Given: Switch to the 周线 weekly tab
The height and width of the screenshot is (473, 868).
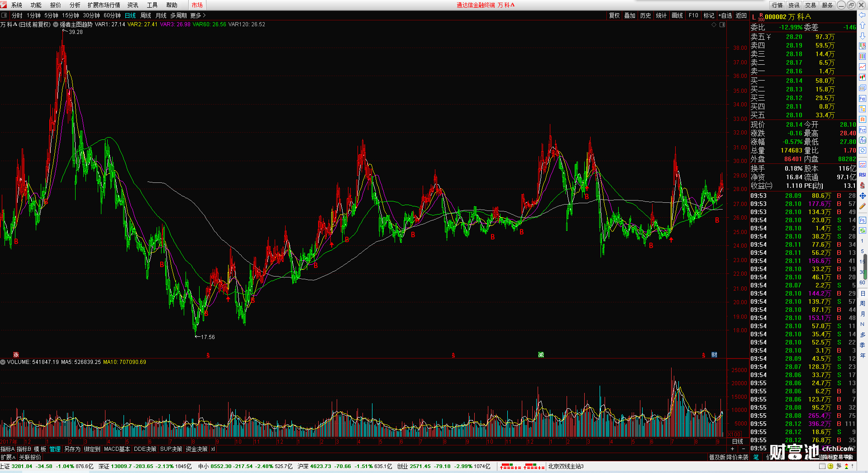Looking at the screenshot, I should click(x=146, y=15).
